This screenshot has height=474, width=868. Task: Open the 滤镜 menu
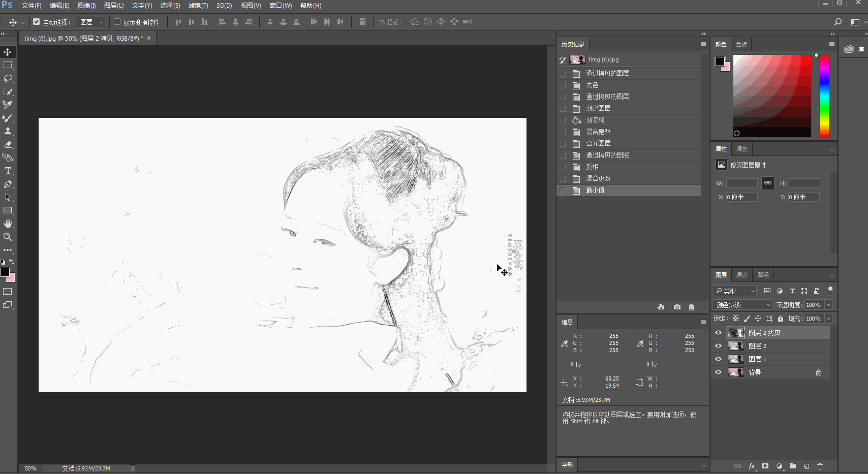(198, 6)
